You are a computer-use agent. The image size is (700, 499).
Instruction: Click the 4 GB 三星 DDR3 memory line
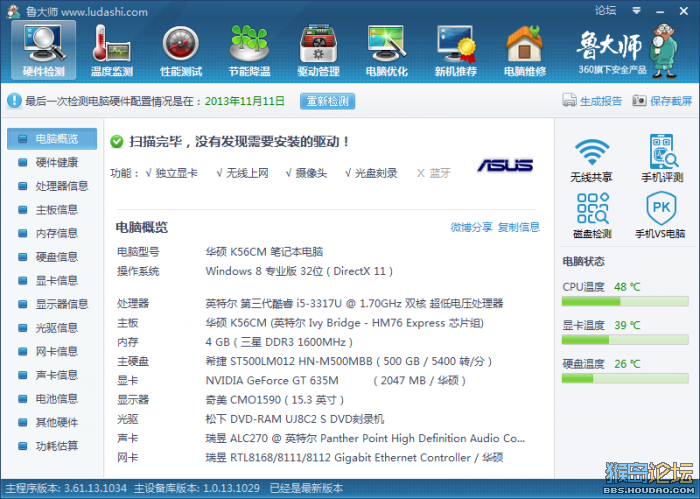(x=279, y=342)
